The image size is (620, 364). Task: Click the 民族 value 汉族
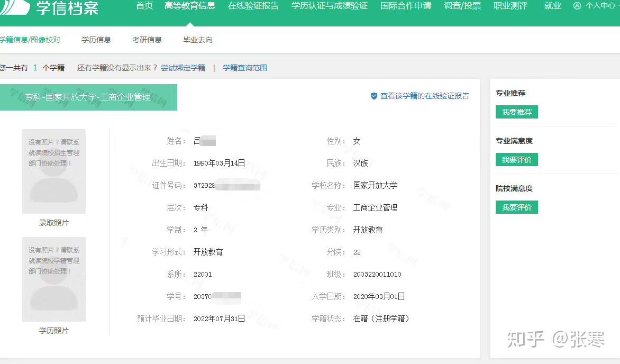(x=360, y=163)
